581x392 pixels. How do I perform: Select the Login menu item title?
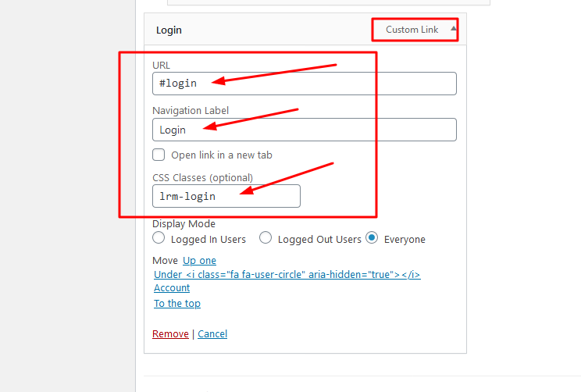169,30
